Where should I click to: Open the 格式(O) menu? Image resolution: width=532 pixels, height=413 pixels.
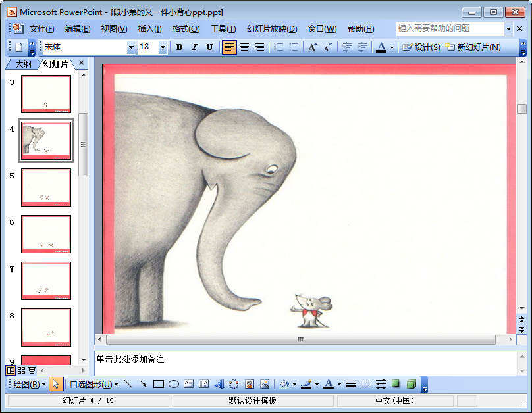[186, 29]
